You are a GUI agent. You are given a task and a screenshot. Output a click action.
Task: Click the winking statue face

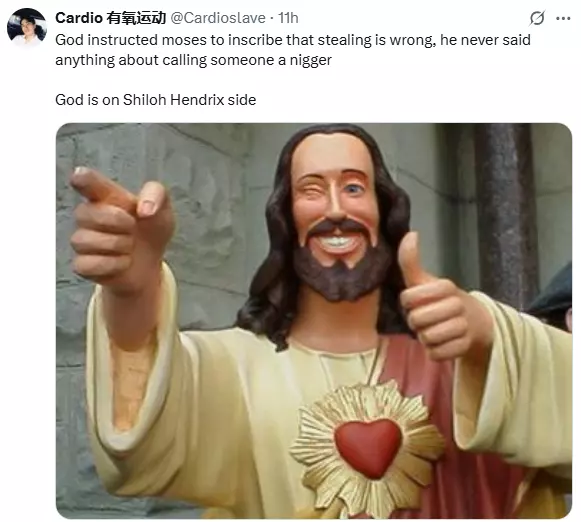point(335,207)
